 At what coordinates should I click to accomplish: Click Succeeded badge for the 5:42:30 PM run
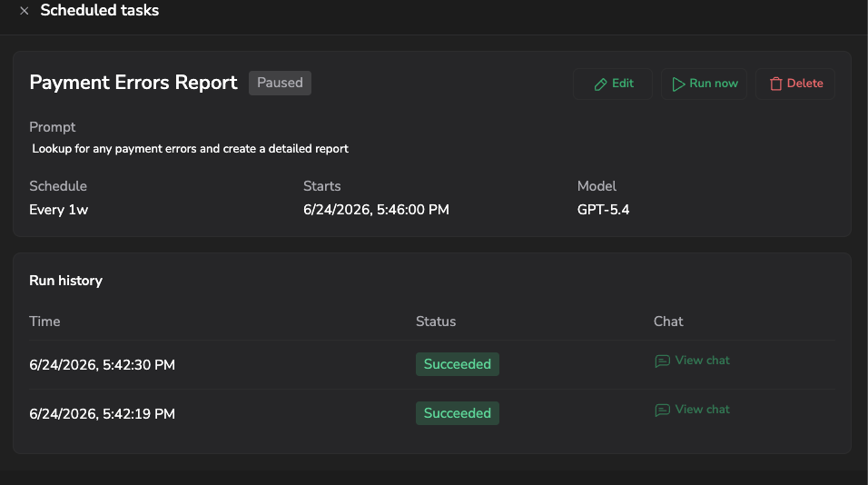pos(458,364)
